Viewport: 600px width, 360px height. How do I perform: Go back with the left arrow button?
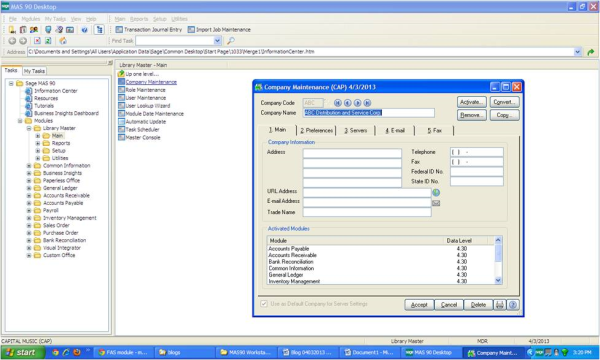(x=12, y=41)
